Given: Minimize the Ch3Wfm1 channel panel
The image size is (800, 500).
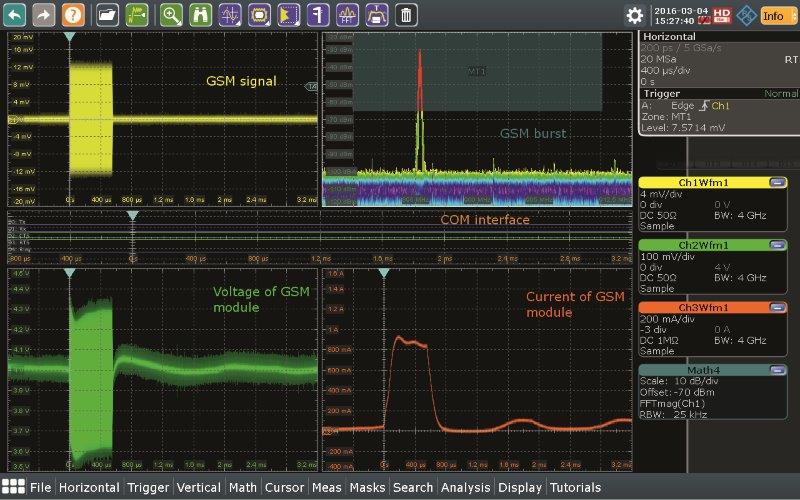Looking at the screenshot, I should tap(776, 307).
